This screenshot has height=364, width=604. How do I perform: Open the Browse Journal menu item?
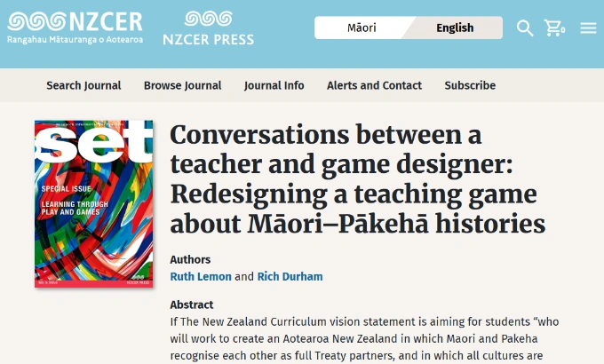pos(183,85)
